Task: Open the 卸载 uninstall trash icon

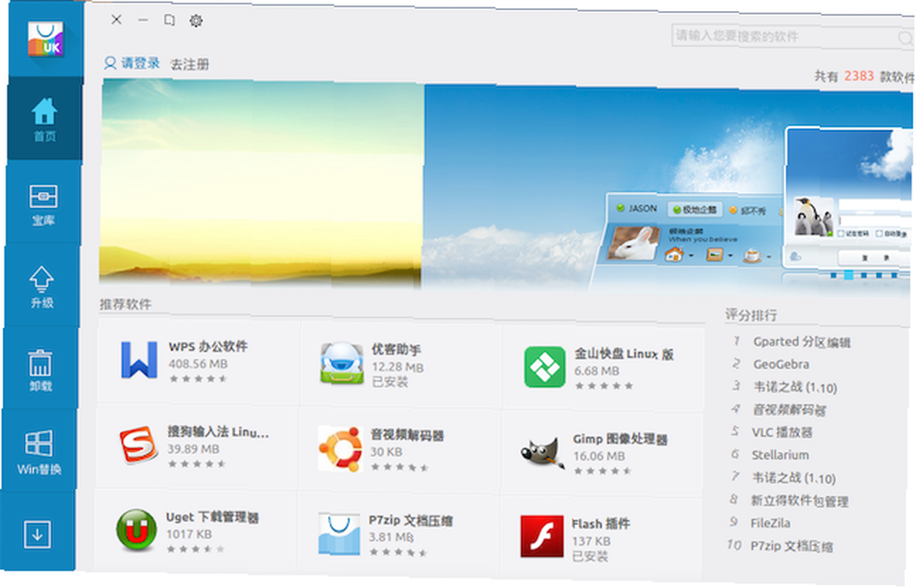Action: click(40, 363)
